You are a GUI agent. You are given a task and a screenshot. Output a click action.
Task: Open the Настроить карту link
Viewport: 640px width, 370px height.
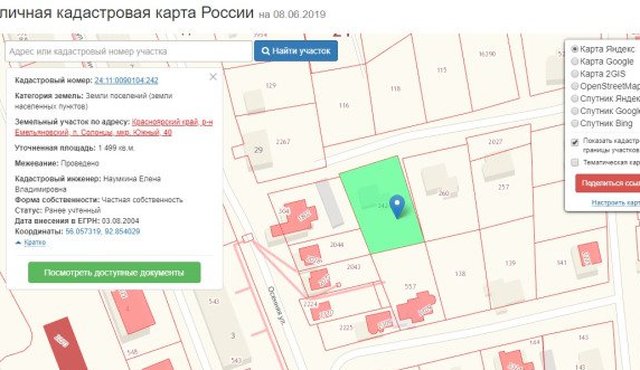616,203
